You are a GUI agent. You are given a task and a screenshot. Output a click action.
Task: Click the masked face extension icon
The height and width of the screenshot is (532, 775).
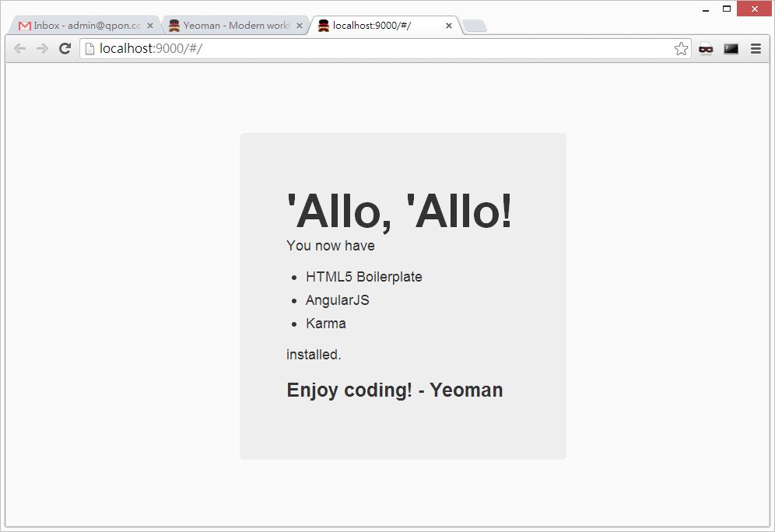click(x=706, y=49)
